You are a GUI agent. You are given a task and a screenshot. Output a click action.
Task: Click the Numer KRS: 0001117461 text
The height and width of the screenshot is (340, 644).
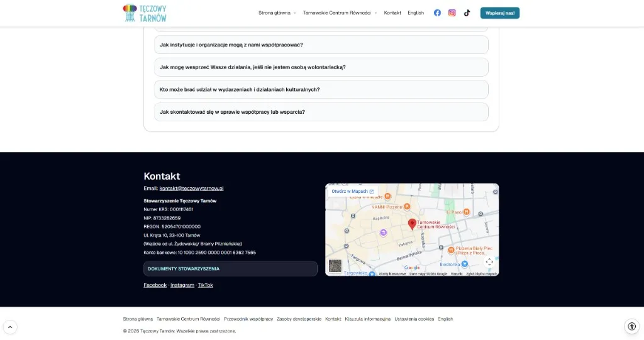168,209
